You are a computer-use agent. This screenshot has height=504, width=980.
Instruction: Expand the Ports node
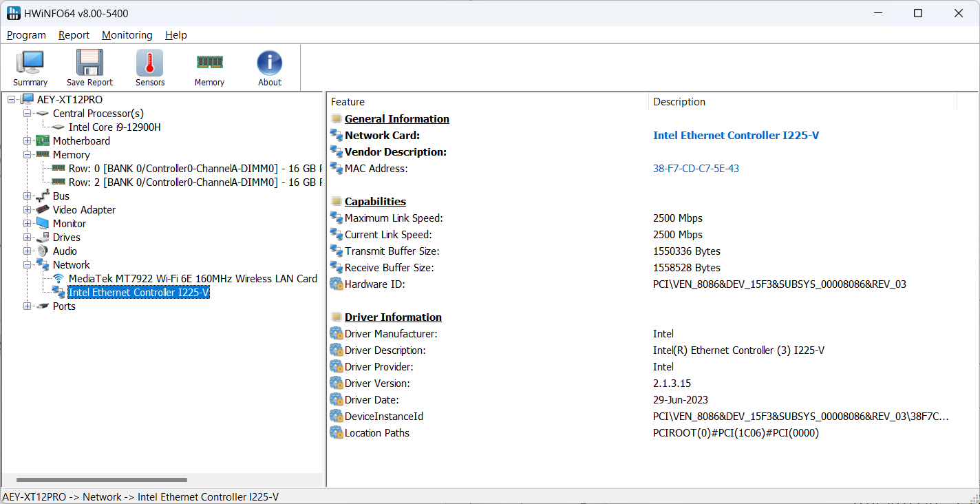pos(27,306)
